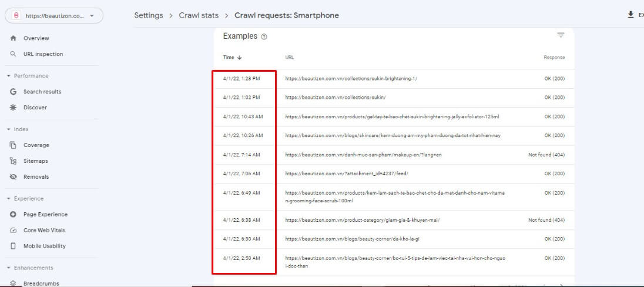Select the gel-tay-te-bao-chet product URL row
Viewport: 644px width, 287px height.
[x=393, y=117]
